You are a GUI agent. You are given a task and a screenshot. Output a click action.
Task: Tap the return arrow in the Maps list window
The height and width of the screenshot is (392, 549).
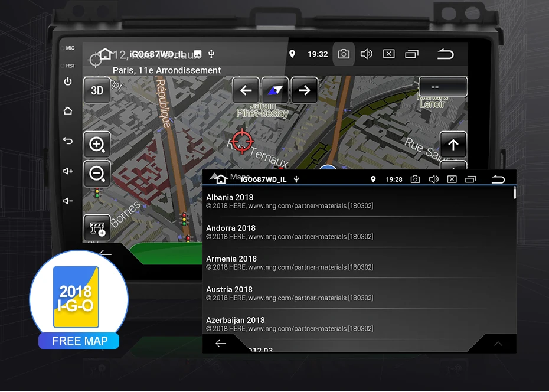(498, 179)
